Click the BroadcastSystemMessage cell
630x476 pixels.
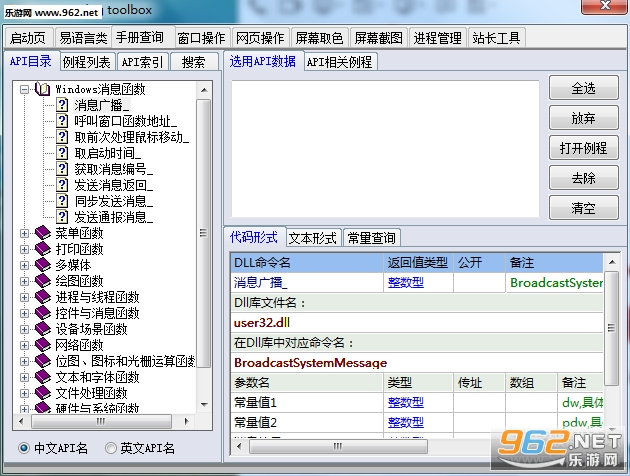[x=417, y=363]
